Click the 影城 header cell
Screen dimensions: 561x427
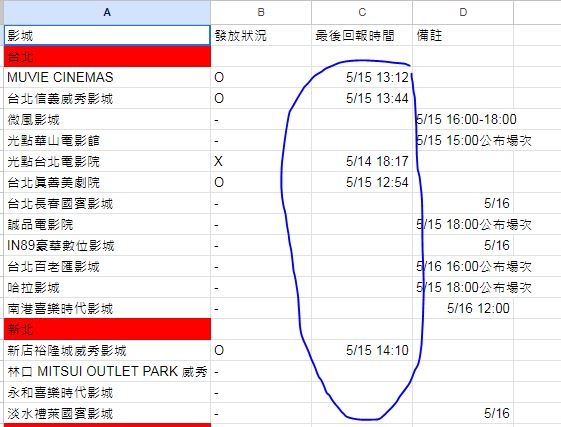[x=107, y=35]
